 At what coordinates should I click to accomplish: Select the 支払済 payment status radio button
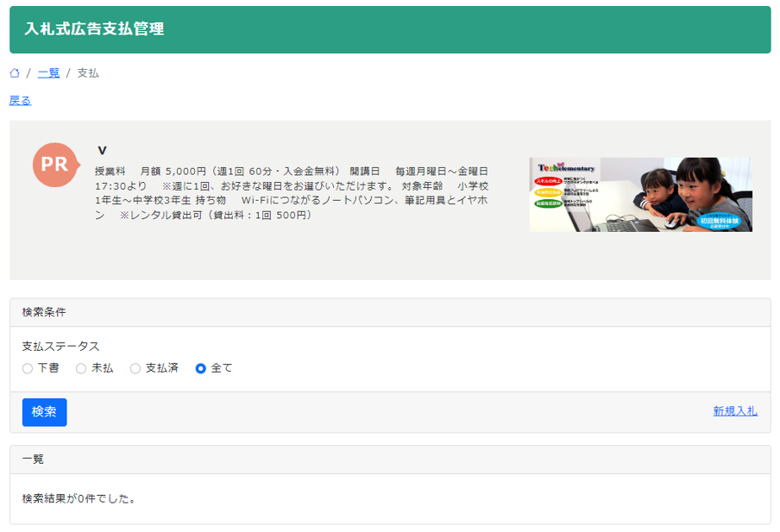point(135,368)
